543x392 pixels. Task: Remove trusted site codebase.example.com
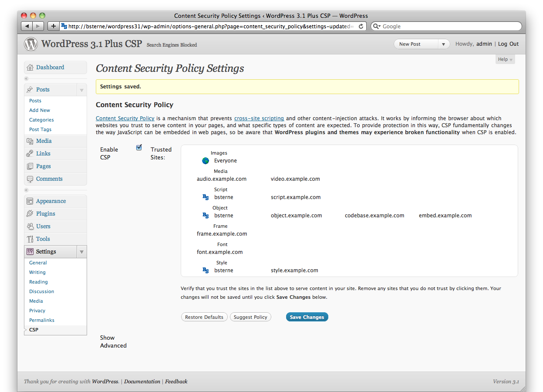point(374,216)
